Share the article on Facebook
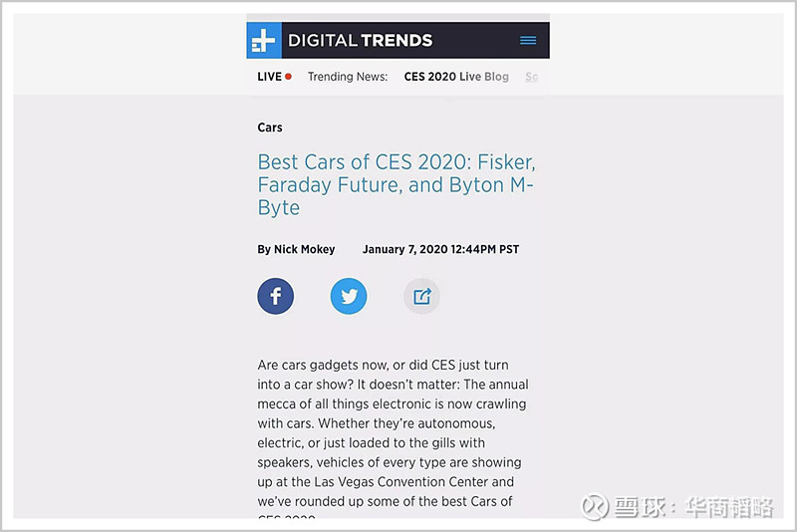Image resolution: width=797 pixels, height=532 pixels. click(276, 296)
